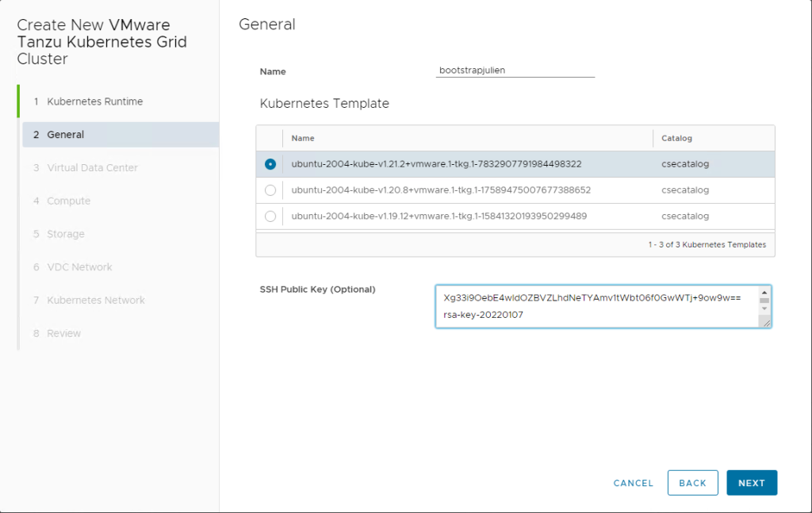812x513 pixels.
Task: Click the BACK button
Action: [x=692, y=483]
